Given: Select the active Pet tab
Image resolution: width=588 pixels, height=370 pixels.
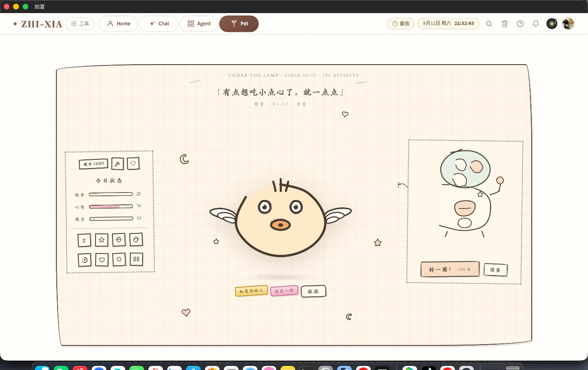Looking at the screenshot, I should tap(239, 24).
